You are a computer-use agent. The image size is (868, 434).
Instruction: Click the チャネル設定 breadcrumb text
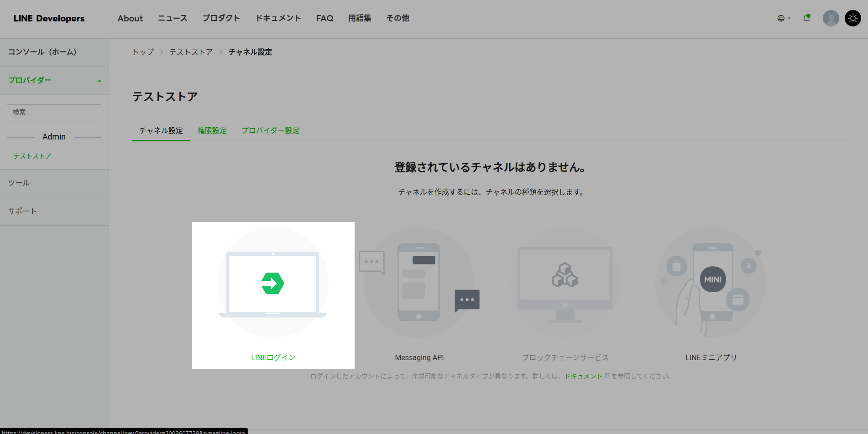click(250, 52)
